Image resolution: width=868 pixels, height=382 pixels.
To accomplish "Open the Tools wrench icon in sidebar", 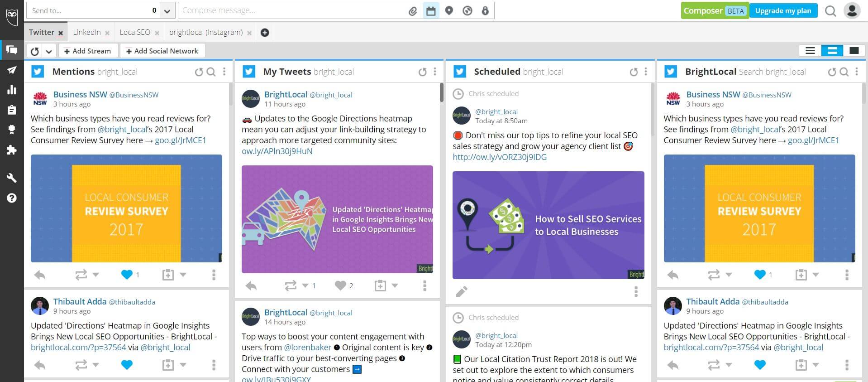I will [12, 178].
